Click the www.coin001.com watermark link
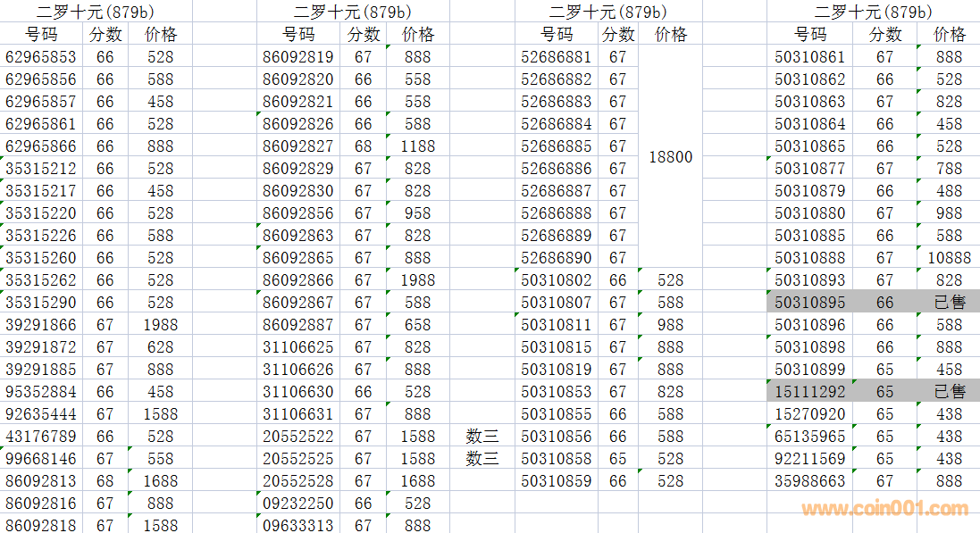Screen dimensions: 980x533 tap(884, 510)
